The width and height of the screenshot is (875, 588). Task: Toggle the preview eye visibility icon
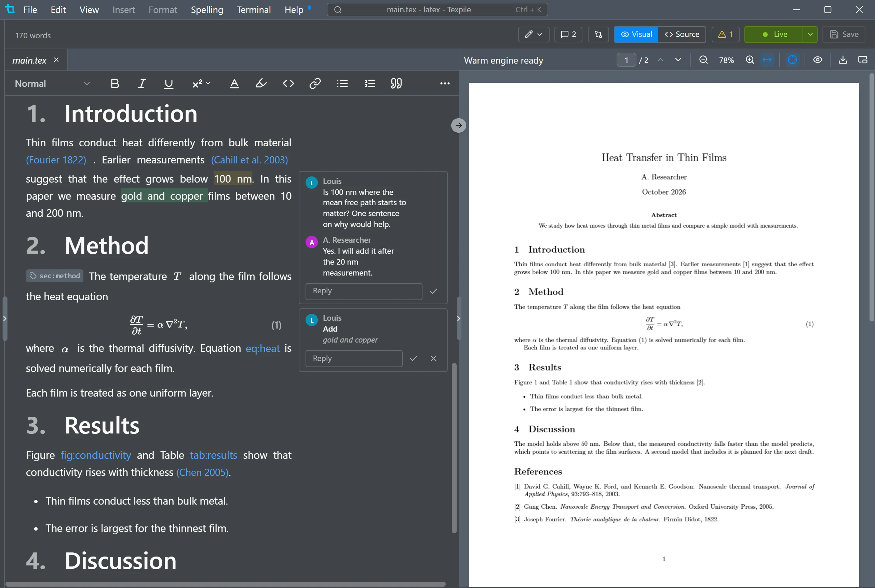818,60
